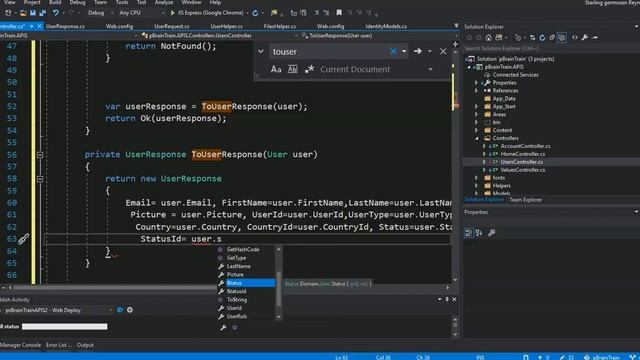Select AccountController.cs in Solution Explorer
The image size is (640, 360).
click(525, 146)
